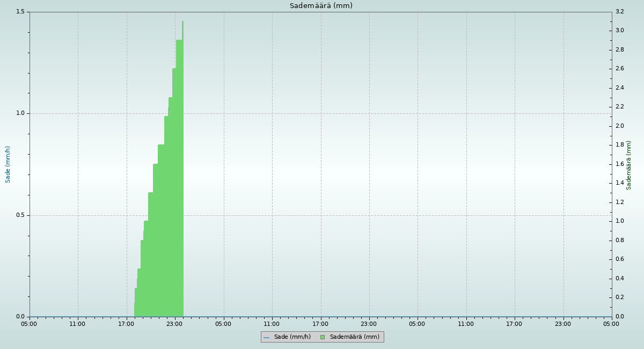Click the 0.4 label on the right axis
The height and width of the screenshot is (349, 644).
pos(619,279)
